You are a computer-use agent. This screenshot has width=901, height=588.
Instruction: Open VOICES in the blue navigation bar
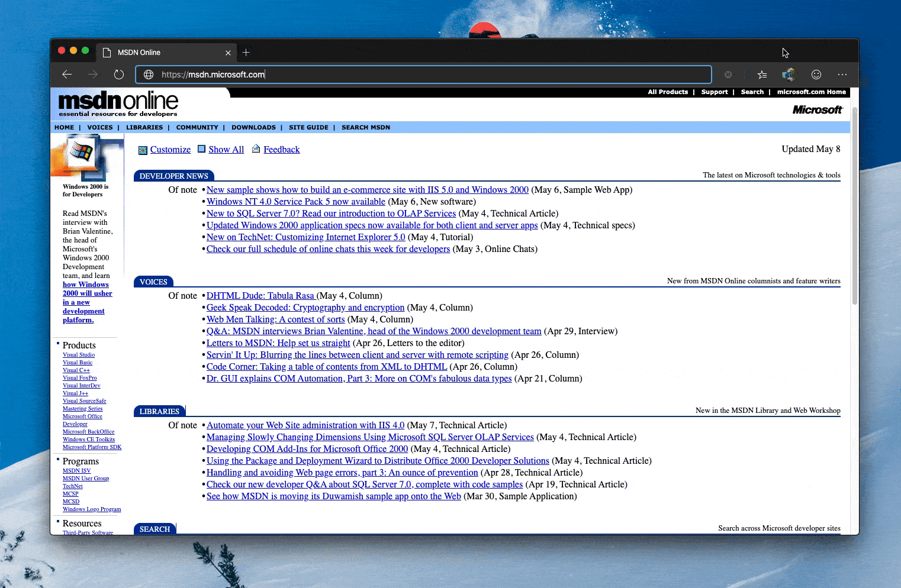click(100, 127)
